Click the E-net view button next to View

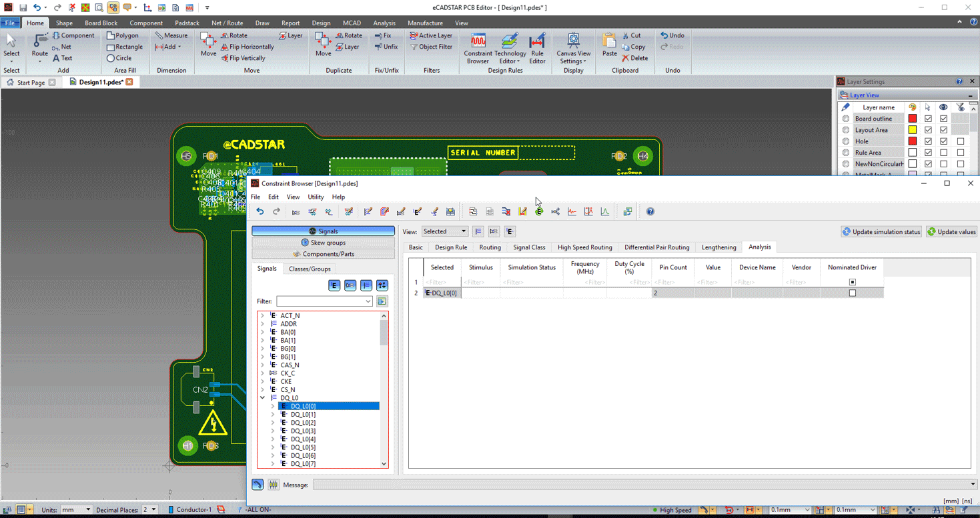point(510,231)
